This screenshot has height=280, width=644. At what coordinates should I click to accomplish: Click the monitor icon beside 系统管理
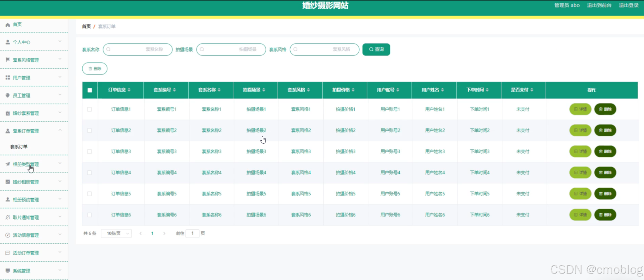(x=8, y=271)
